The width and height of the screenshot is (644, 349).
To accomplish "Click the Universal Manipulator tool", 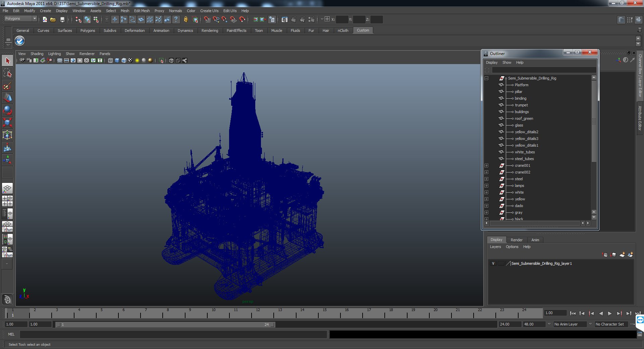I will point(7,135).
